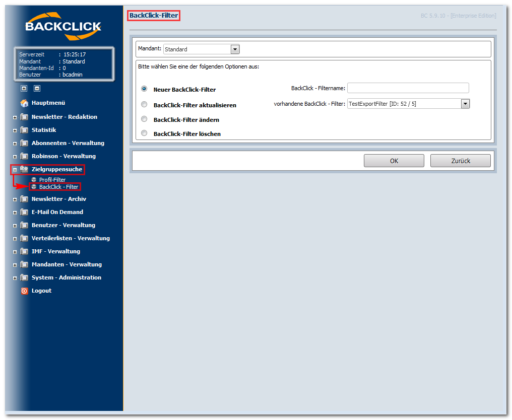Image resolution: width=512 pixels, height=420 pixels.
Task: Click the Zurück button
Action: coord(461,161)
